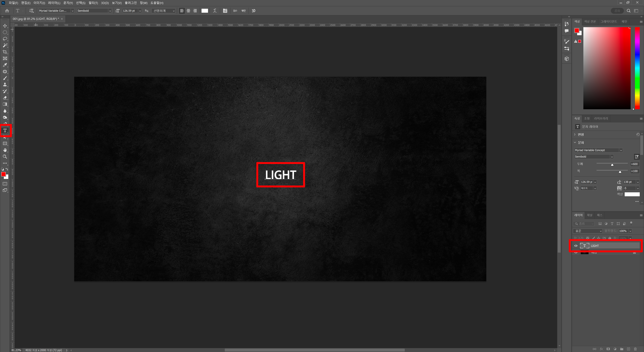Open the 표준 blend mode dropdown

(x=588, y=231)
